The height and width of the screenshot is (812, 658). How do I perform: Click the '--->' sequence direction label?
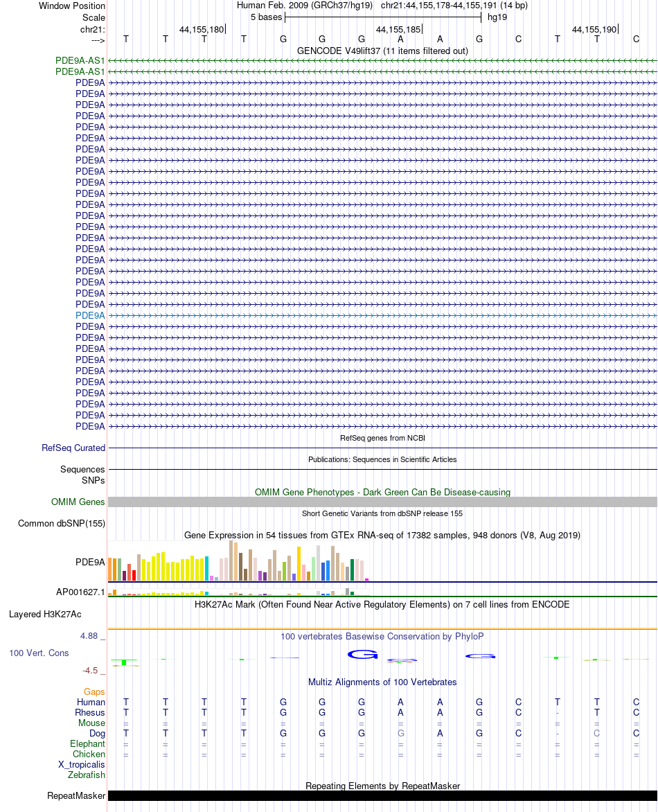click(98, 40)
